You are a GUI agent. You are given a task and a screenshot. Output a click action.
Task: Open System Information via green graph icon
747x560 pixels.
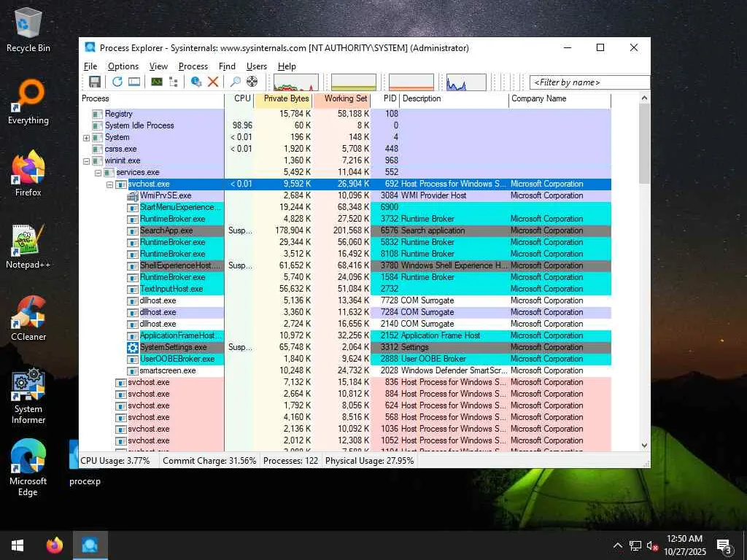click(x=157, y=82)
